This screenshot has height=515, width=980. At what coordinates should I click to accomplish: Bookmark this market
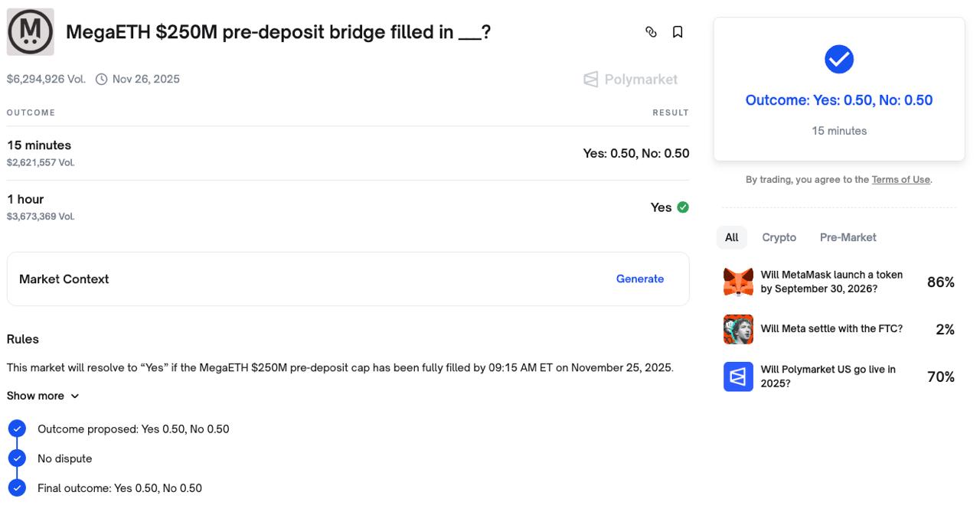pos(678,32)
